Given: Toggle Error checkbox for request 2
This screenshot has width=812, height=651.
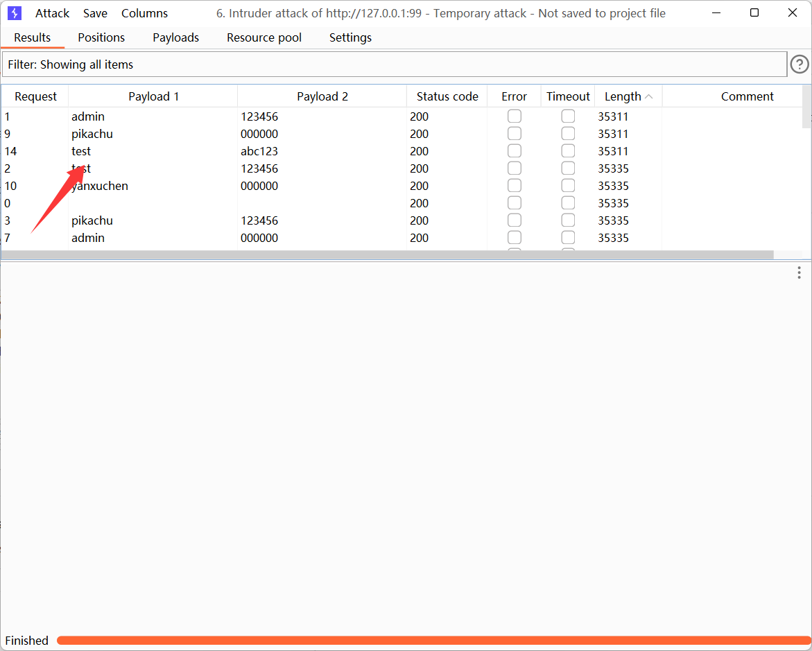Looking at the screenshot, I should (x=515, y=168).
